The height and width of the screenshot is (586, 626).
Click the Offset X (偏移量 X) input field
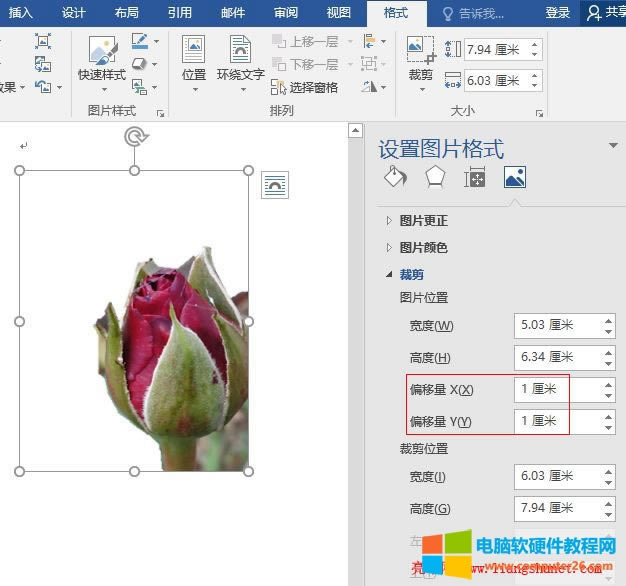click(x=556, y=389)
